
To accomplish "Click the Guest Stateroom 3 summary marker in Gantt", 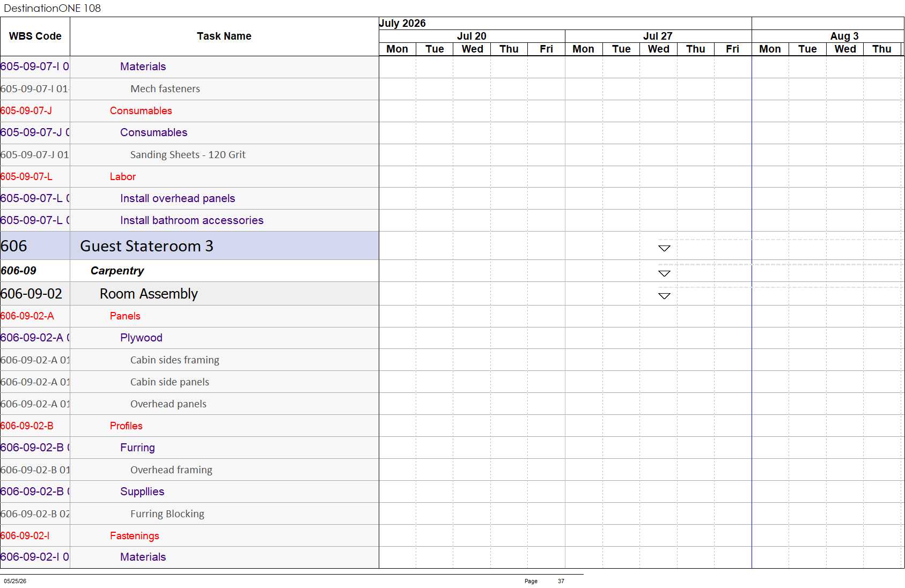I will coord(664,248).
